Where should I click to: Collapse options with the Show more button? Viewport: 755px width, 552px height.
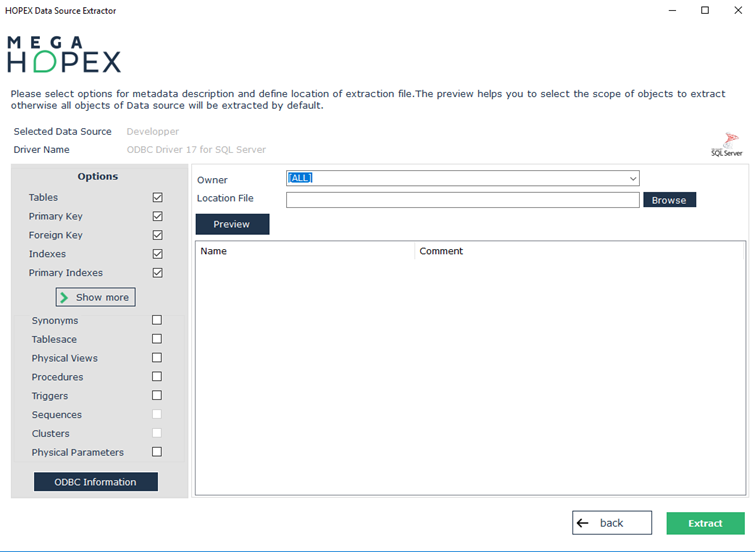(95, 298)
